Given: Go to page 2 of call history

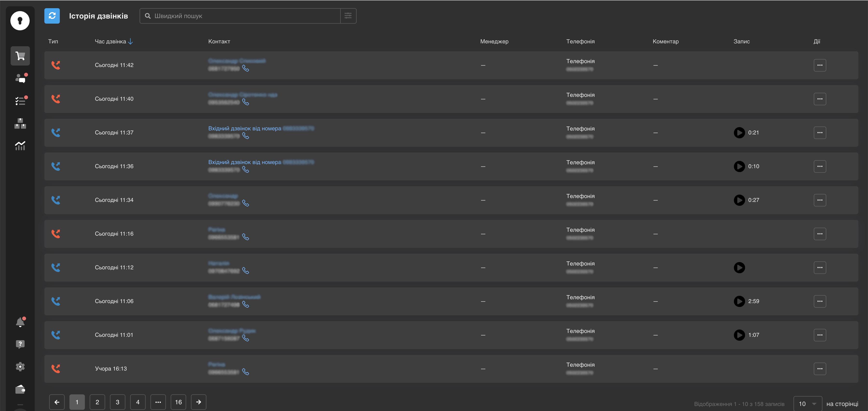Looking at the screenshot, I should pos(97,402).
